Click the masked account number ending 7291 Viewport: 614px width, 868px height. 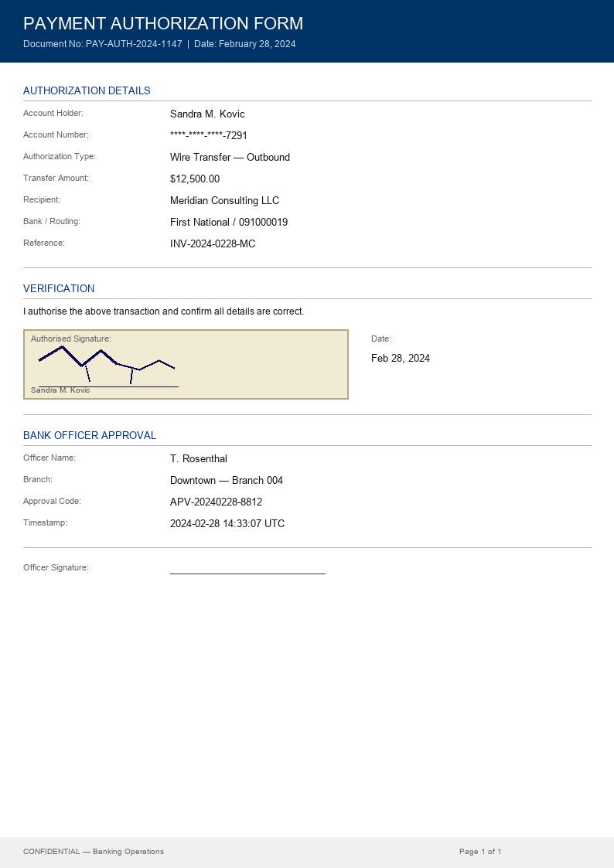click(209, 135)
